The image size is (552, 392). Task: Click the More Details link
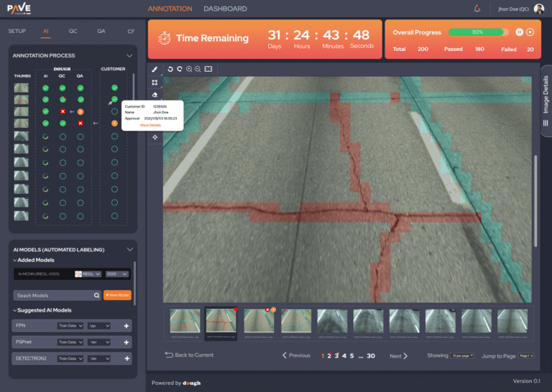(150, 125)
